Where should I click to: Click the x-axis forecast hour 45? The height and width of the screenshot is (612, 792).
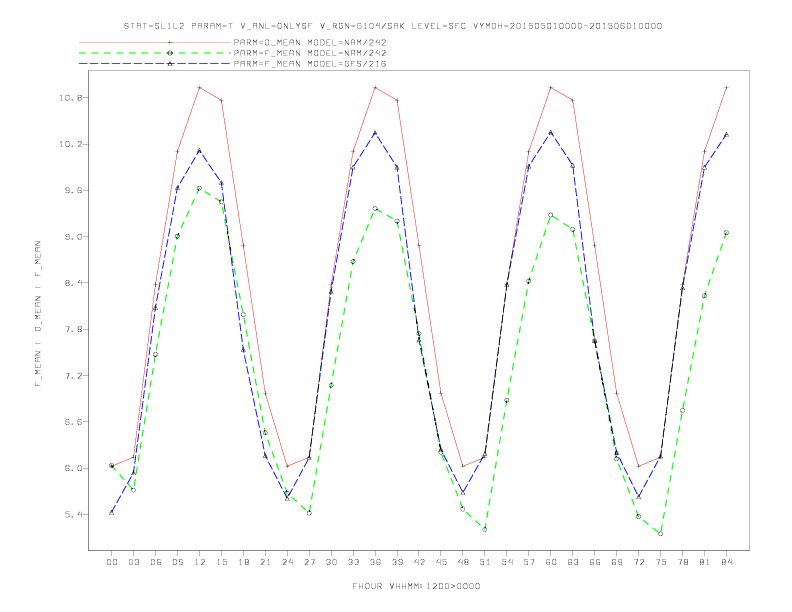pos(441,562)
